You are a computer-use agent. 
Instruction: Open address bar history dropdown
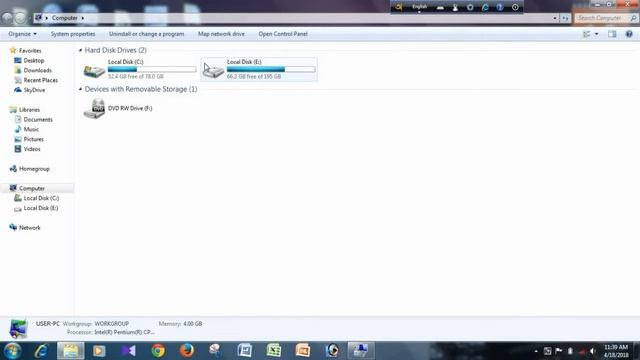click(555, 18)
